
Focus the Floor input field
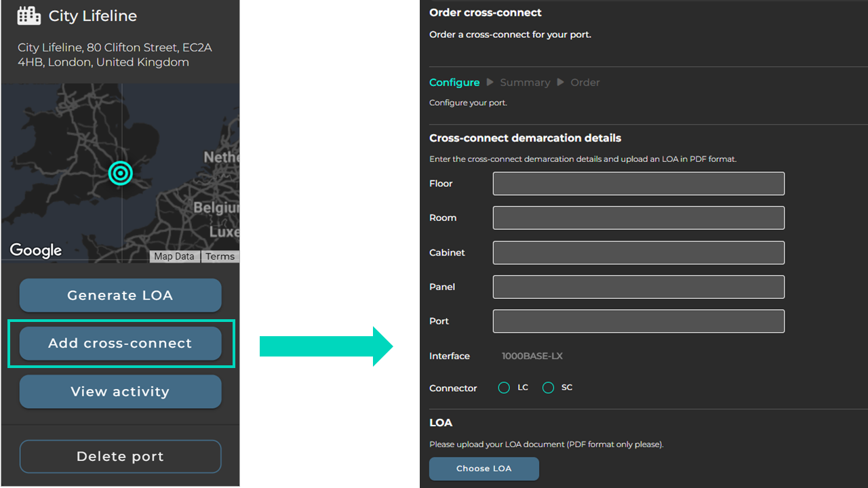coord(638,184)
